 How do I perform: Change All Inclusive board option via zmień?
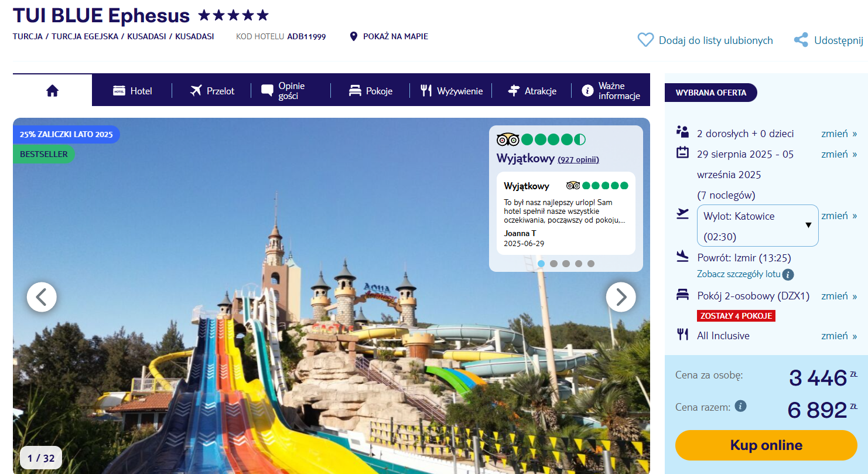[x=838, y=336]
